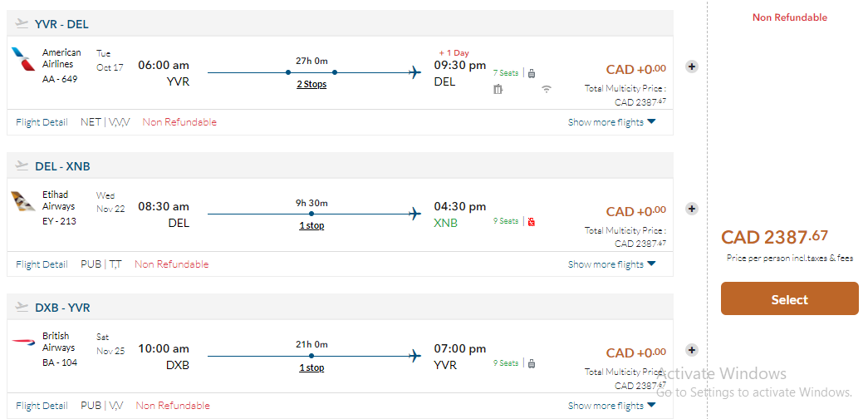Screen dimensions: 868x419
Task: Open Flight Detail for Etihad EY-213
Action: pos(42,264)
